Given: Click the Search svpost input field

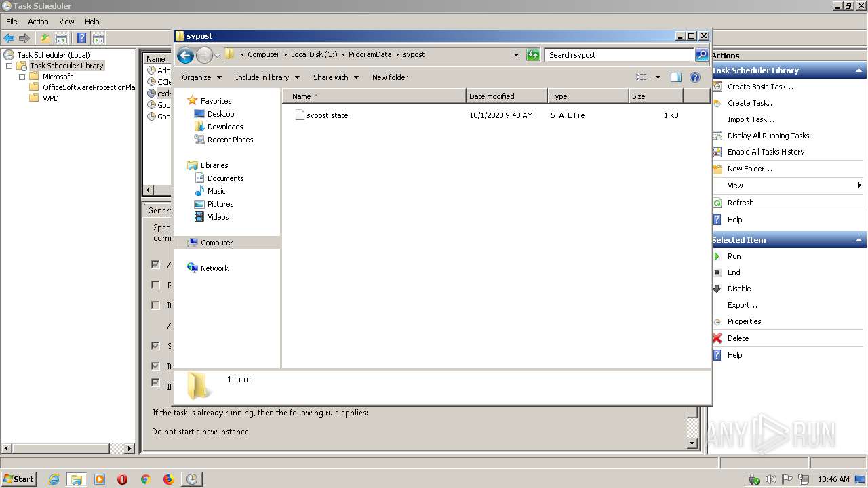Looking at the screenshot, I should point(620,55).
